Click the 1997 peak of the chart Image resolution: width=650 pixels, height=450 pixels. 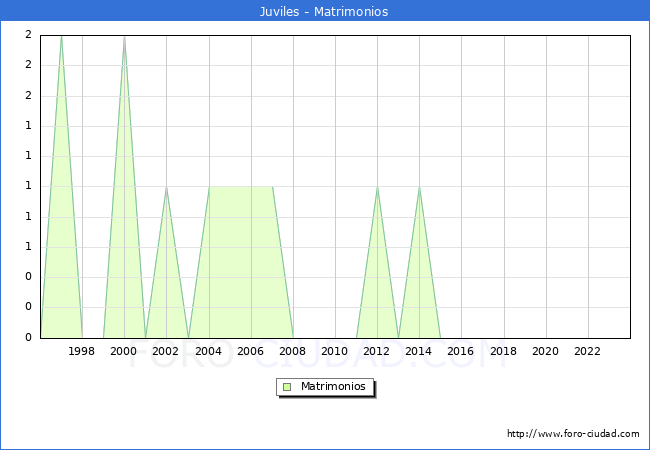(61, 37)
